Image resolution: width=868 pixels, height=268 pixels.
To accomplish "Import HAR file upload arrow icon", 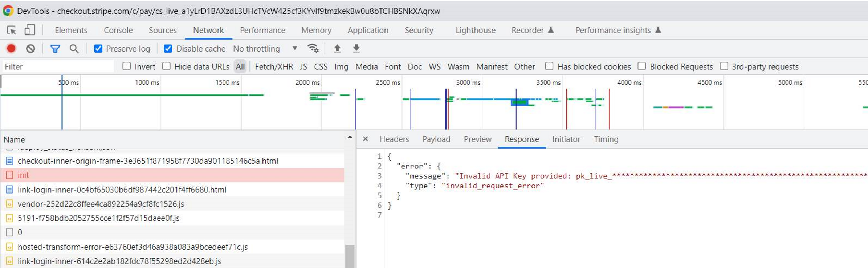I will click(337, 48).
